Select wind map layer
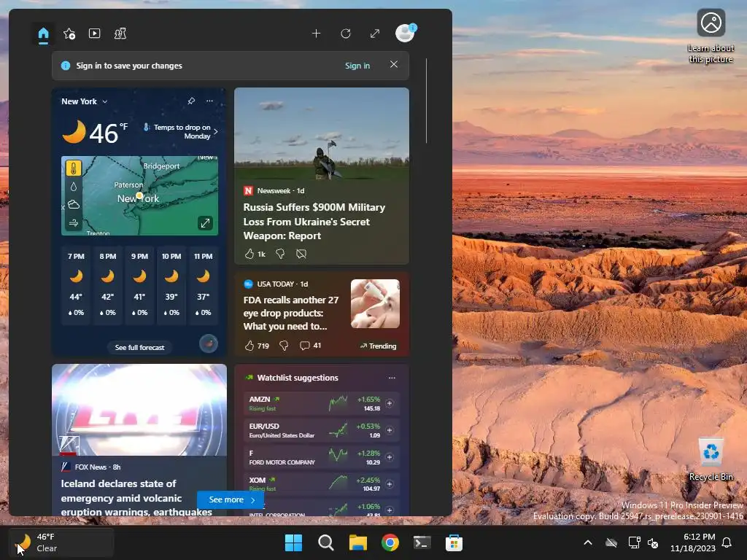The width and height of the screenshot is (747, 560). click(74, 223)
